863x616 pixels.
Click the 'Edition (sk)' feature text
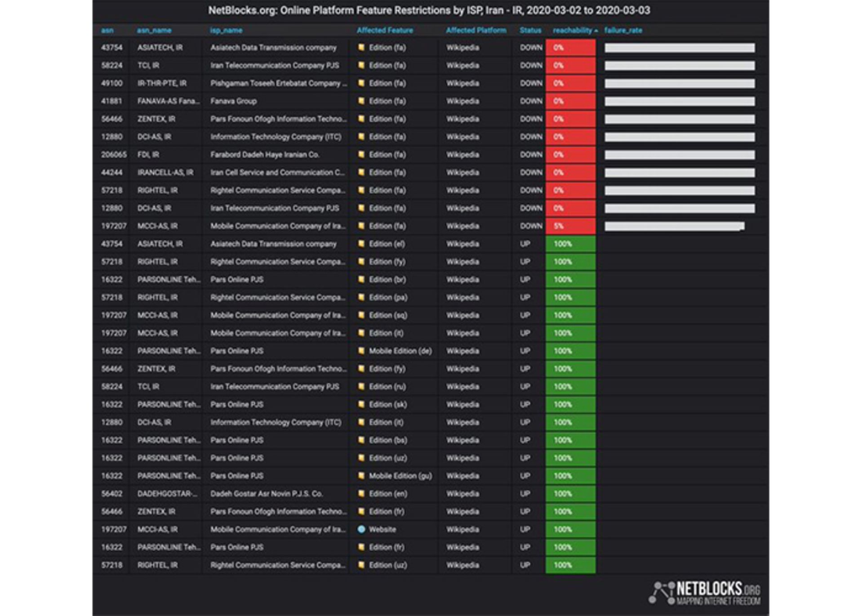pos(387,404)
